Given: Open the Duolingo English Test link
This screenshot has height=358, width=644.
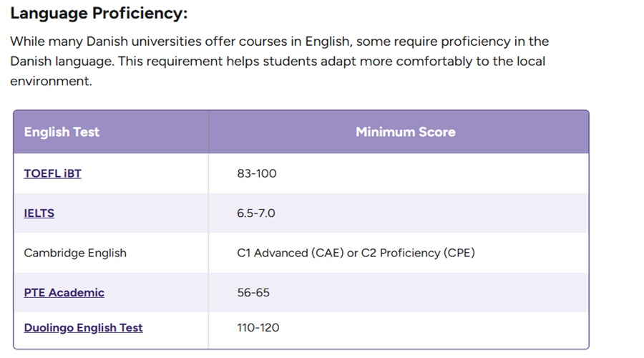Looking at the screenshot, I should [x=84, y=328].
